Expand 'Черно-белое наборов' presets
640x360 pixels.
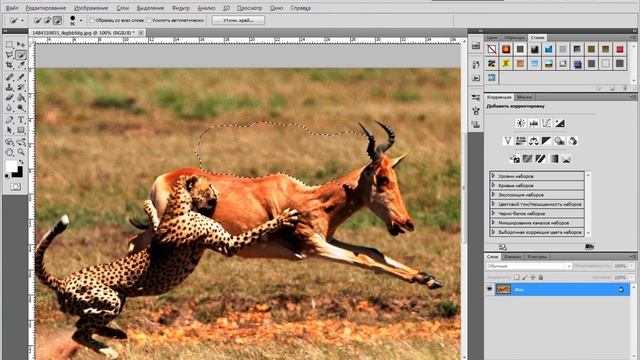tap(493, 213)
